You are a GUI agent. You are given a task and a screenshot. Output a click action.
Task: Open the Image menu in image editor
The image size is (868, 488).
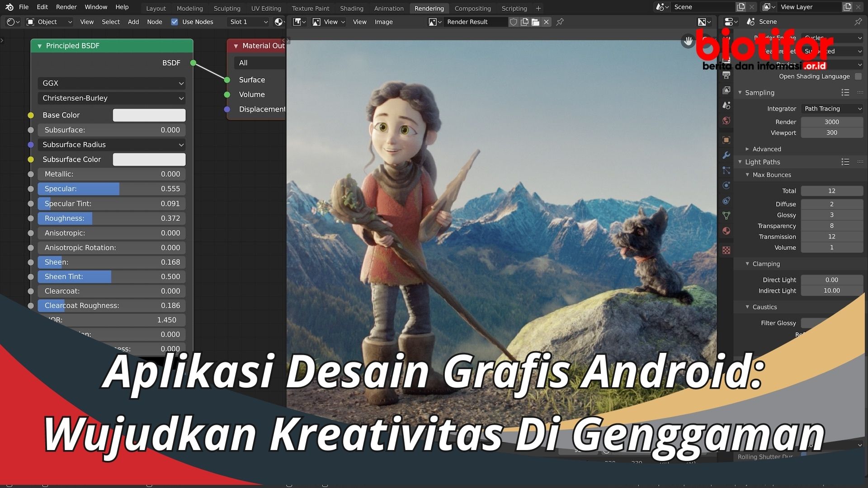click(383, 22)
